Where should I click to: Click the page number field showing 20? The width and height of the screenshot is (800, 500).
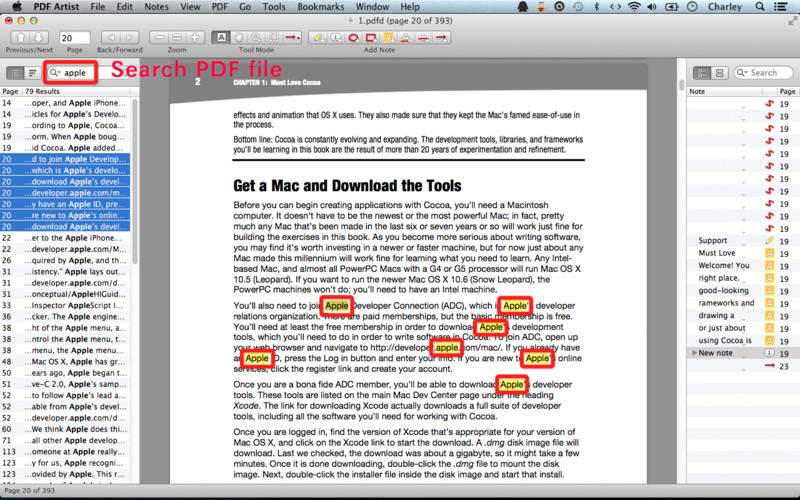[74, 38]
